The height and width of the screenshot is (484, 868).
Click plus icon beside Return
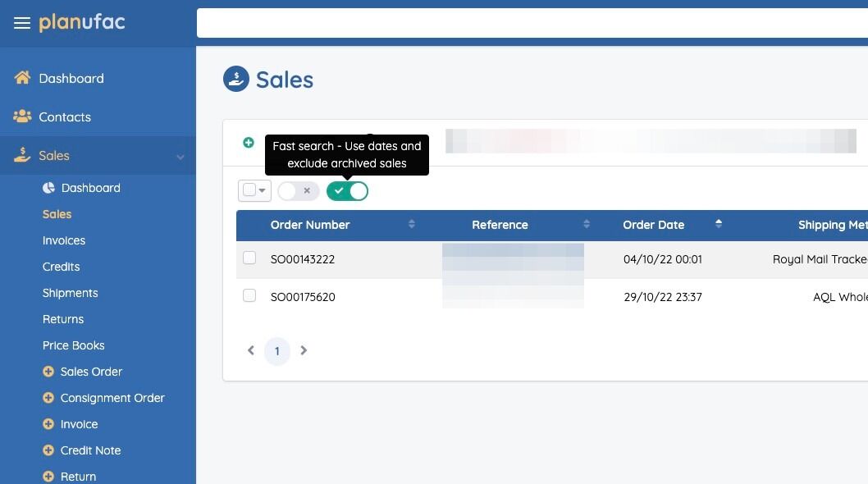(48, 477)
